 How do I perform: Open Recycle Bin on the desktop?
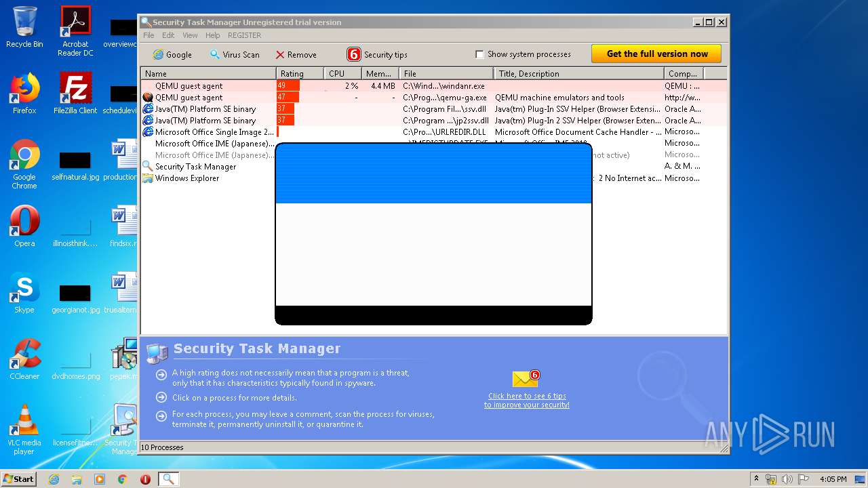(x=24, y=27)
